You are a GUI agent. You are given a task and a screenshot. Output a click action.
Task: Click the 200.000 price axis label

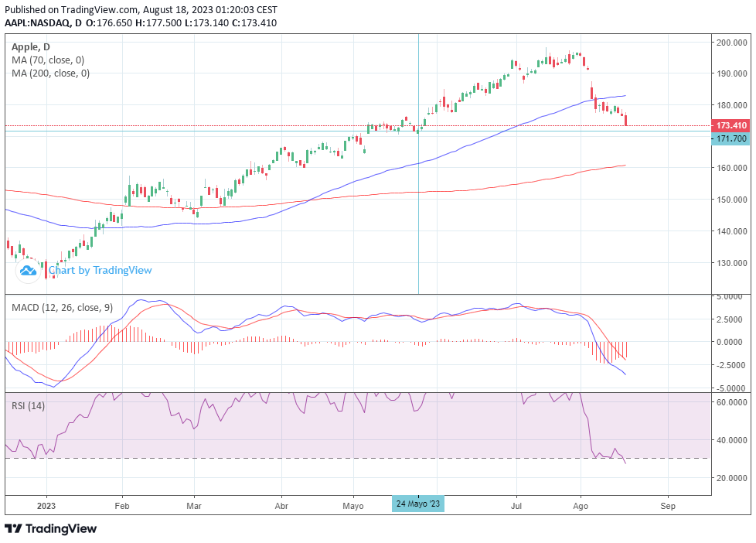(x=732, y=43)
